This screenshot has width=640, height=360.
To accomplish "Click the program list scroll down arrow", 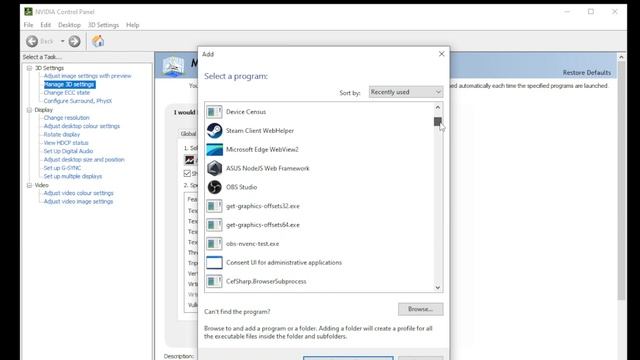I will coord(438,287).
